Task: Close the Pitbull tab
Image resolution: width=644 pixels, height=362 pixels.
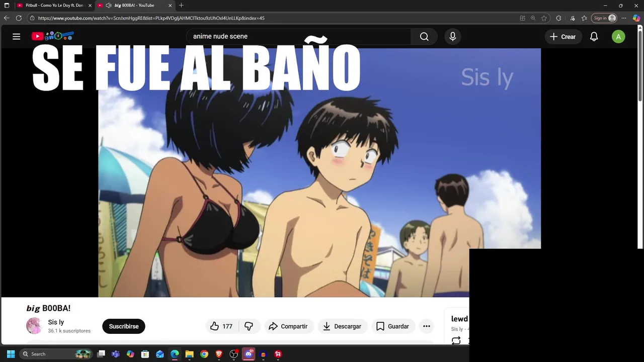Action: 90,6
